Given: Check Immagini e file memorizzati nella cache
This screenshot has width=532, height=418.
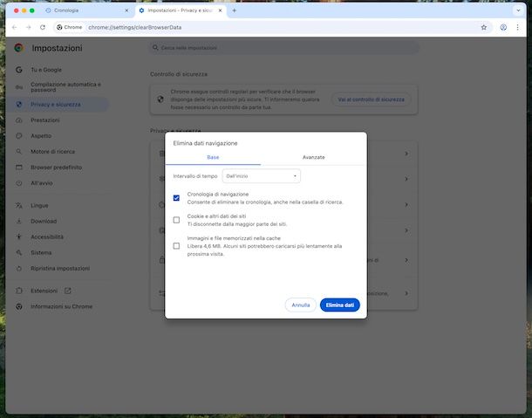Looking at the screenshot, I should [x=176, y=246].
